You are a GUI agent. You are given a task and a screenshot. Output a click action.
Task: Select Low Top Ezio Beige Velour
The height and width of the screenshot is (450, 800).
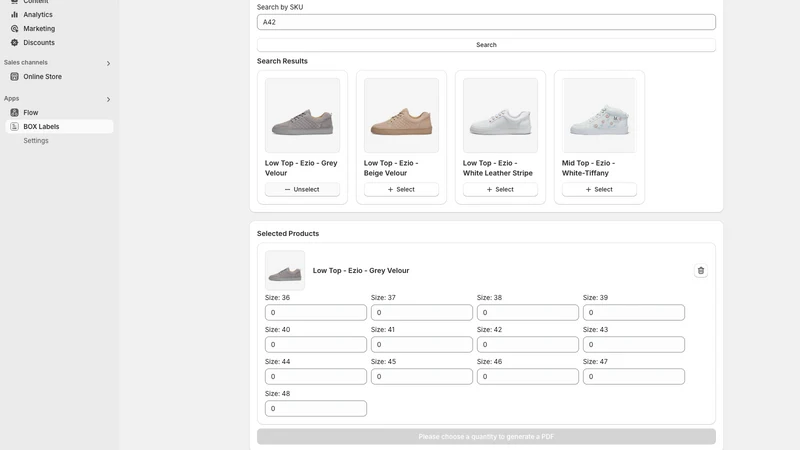point(401,189)
